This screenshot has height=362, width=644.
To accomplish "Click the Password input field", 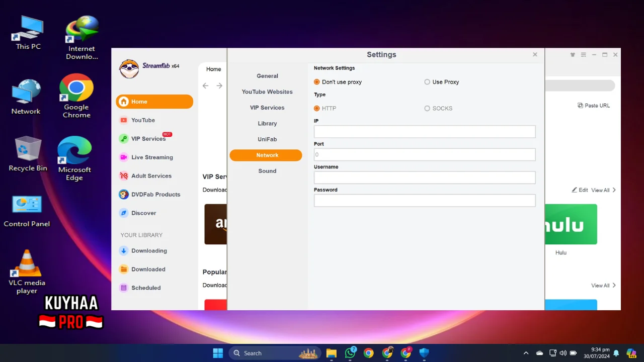I will point(425,201).
